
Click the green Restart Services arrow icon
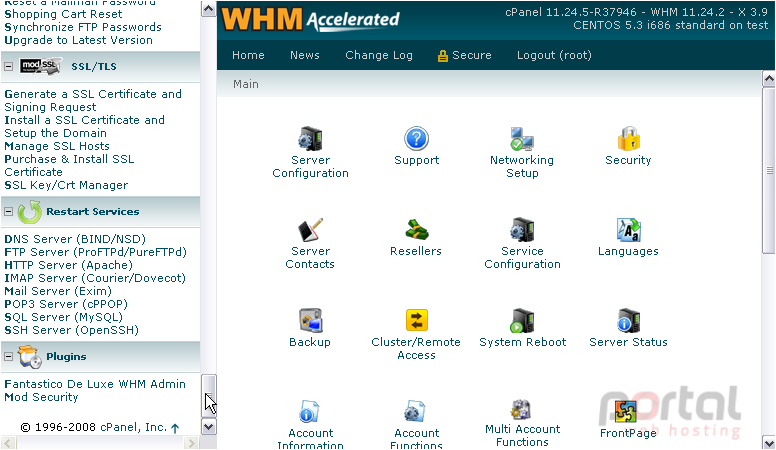point(29,212)
